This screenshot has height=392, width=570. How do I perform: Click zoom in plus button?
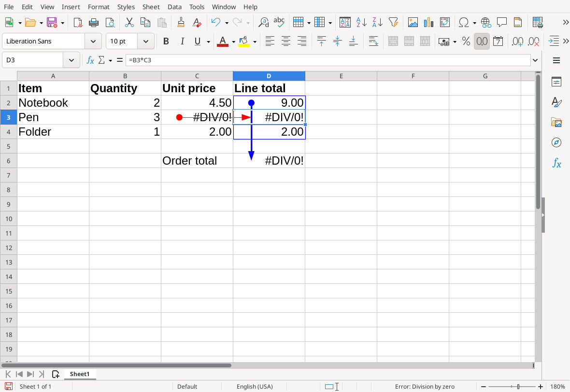click(x=541, y=387)
